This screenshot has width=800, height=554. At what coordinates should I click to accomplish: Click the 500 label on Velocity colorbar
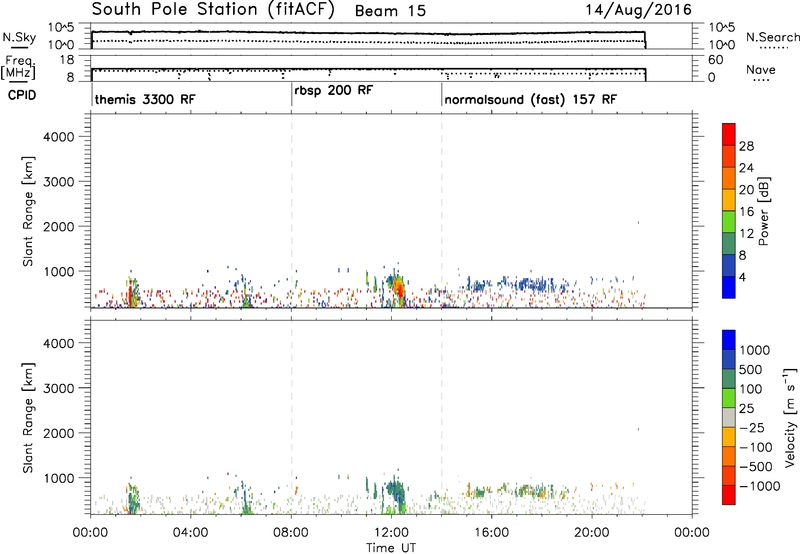click(750, 370)
